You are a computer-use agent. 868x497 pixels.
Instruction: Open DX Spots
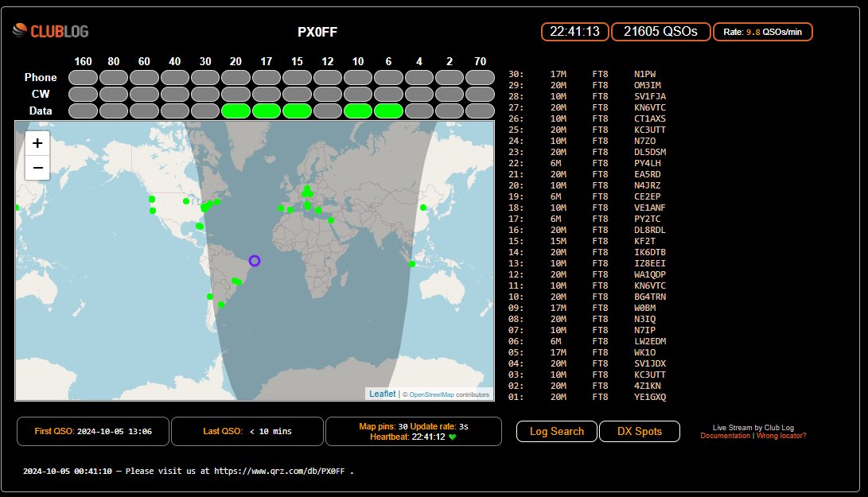tap(640, 431)
